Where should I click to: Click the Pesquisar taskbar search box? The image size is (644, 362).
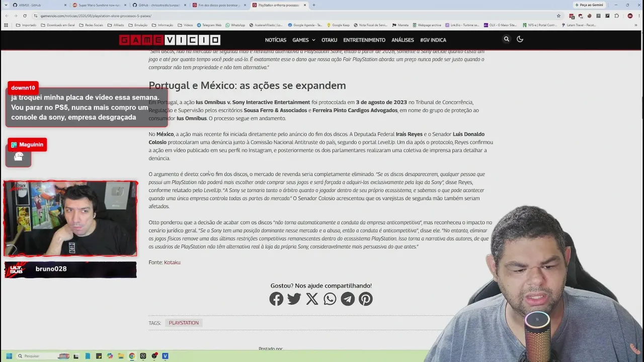coord(43,356)
